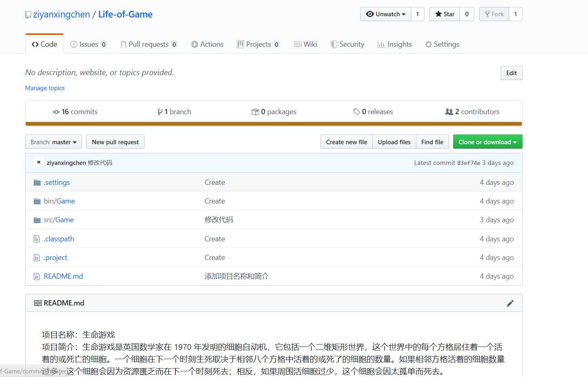The image size is (588, 377).
Task: Open the Create commit message for bin/Game
Action: coord(215,201)
